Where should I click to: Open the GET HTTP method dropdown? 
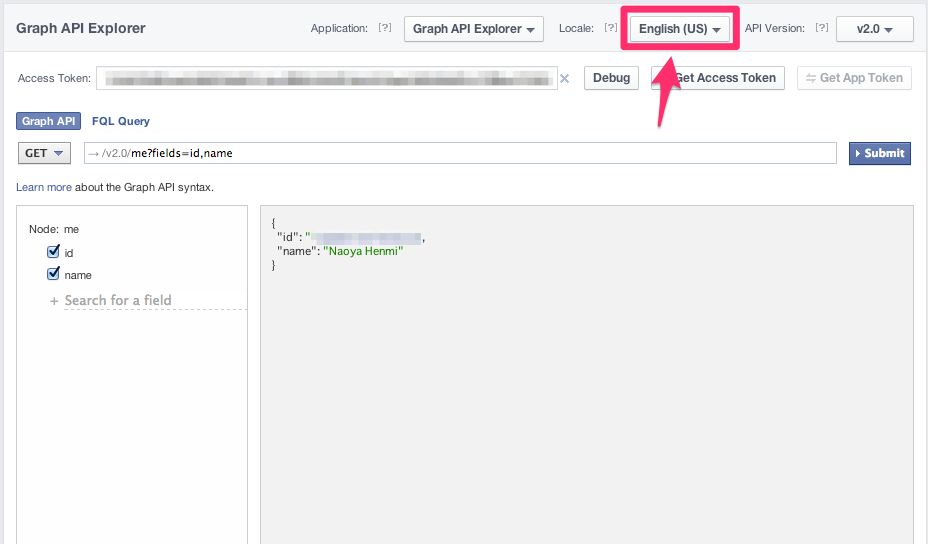click(44, 153)
